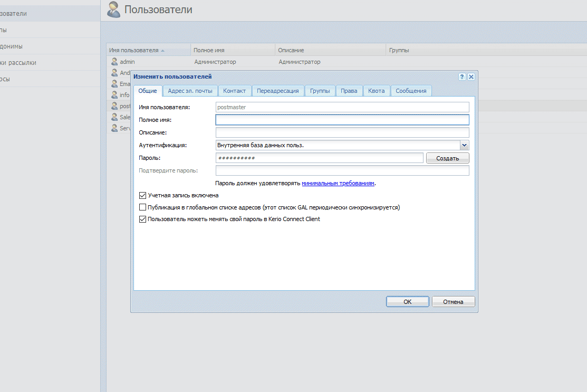The height and width of the screenshot is (392, 587).
Task: Open the минимальным требованиям link
Action: [338, 183]
